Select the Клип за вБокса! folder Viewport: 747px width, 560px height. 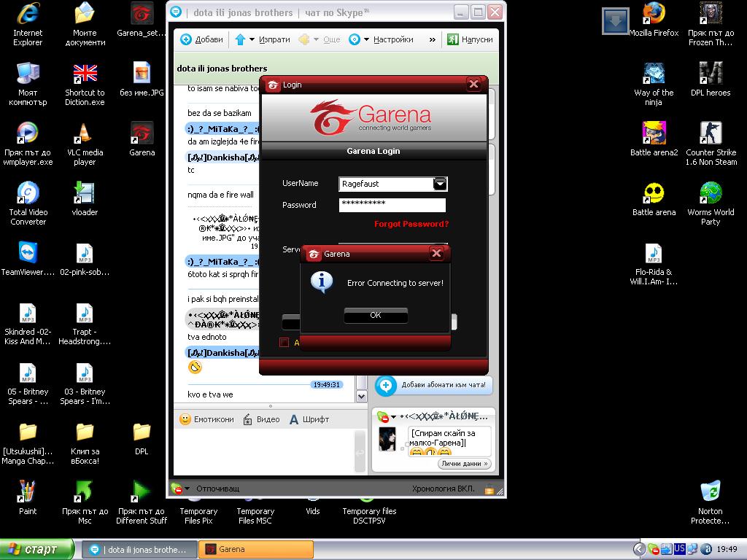pyautogui.click(x=85, y=443)
